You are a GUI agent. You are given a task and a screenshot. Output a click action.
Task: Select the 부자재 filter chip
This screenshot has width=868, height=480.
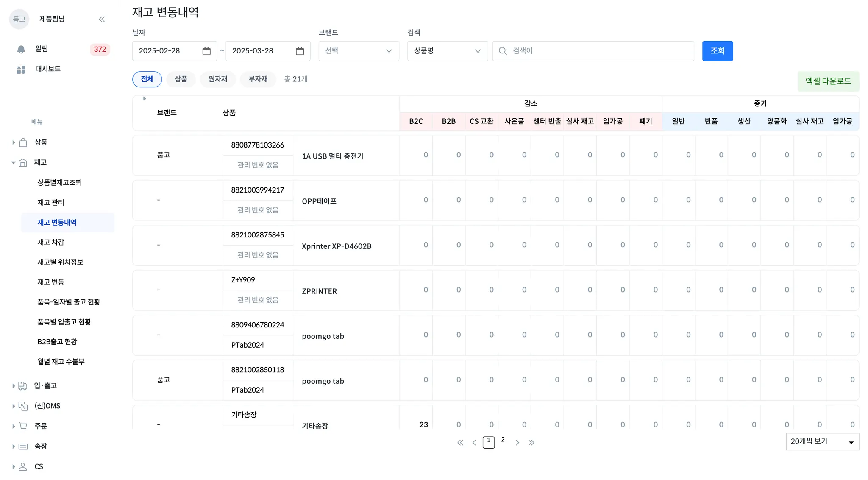(x=258, y=79)
